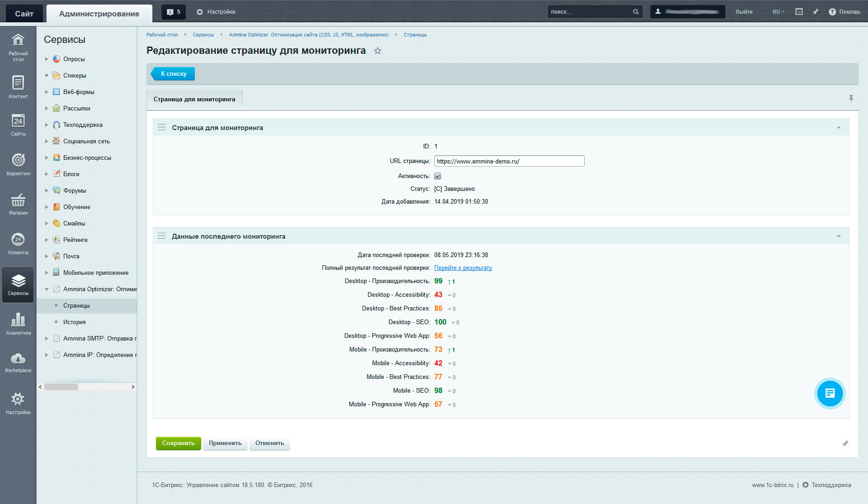Viewport: 868px width, 504px height.
Task: Click the user profile icon in header
Action: (x=658, y=12)
